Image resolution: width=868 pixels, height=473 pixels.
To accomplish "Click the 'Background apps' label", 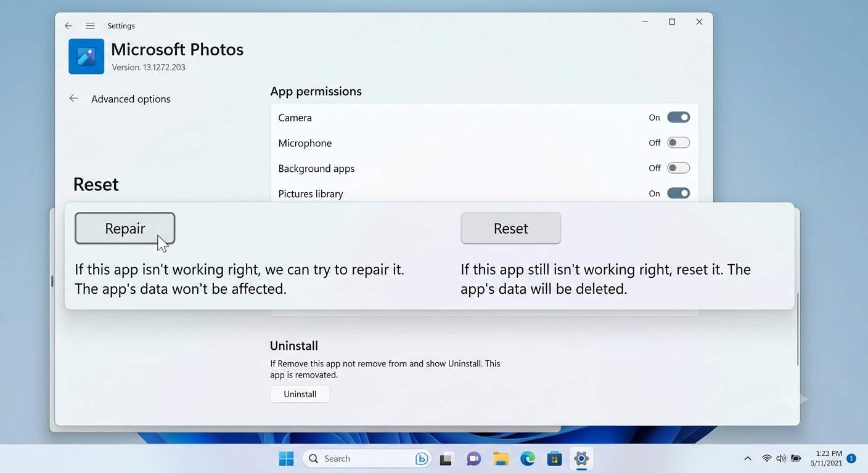I will coord(316,168).
